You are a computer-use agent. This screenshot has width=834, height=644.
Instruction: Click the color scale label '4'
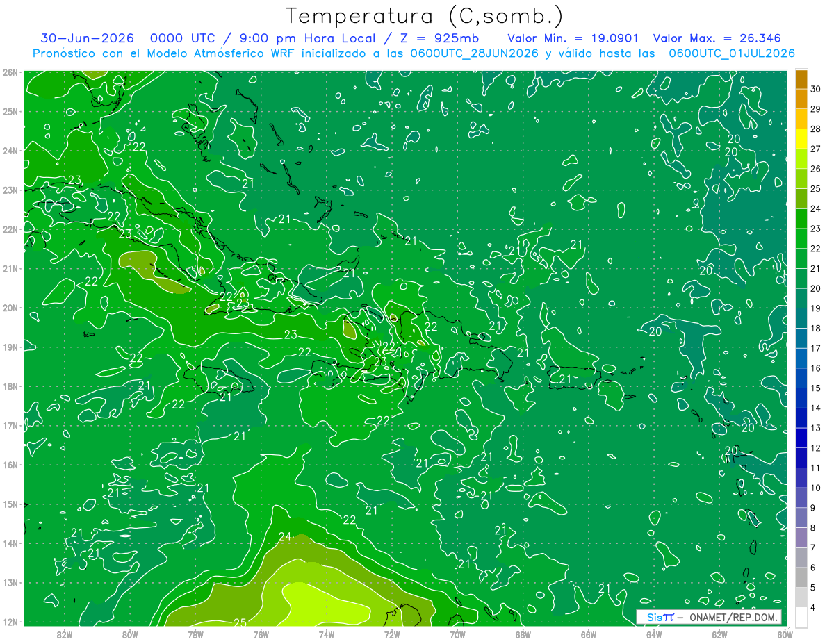coord(813,607)
